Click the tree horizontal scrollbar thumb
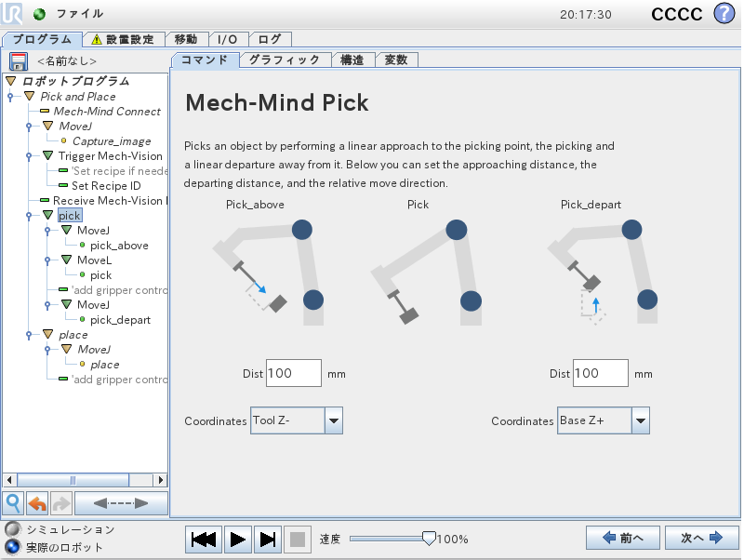 pyautogui.click(x=73, y=480)
